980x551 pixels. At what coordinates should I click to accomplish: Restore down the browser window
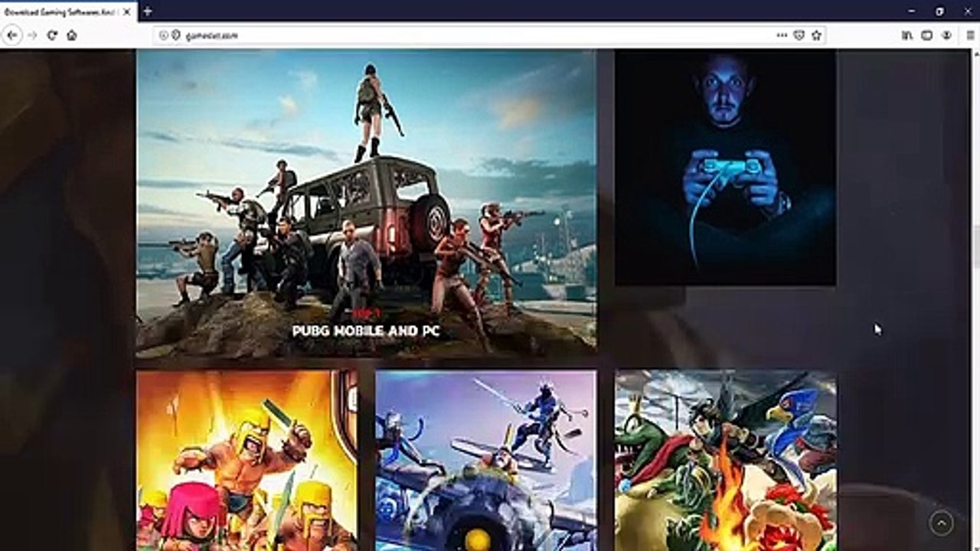tap(939, 11)
